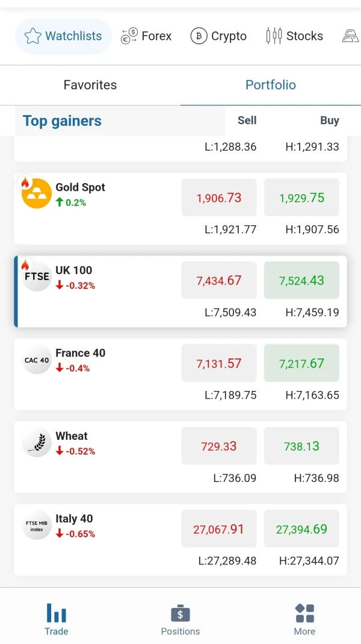Tap the gold bars commodities icon

tap(351, 36)
